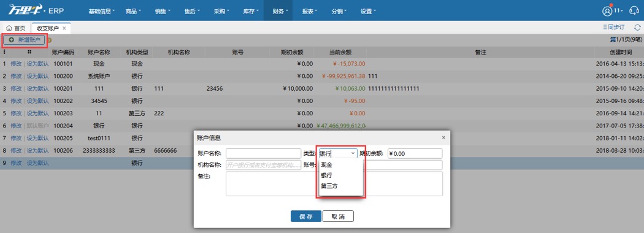The image size is (644, 233).
Task: Click the 取消 button
Action: (x=338, y=216)
